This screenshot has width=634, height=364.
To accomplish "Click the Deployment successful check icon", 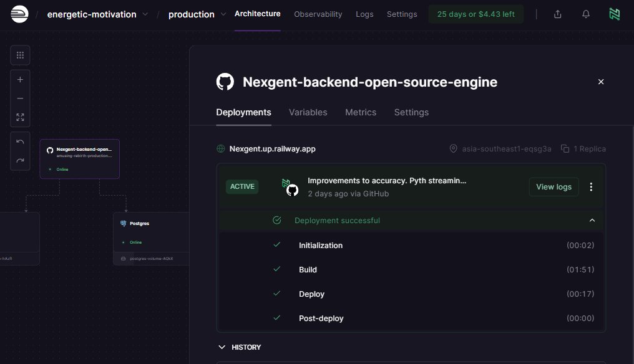I will (x=276, y=220).
